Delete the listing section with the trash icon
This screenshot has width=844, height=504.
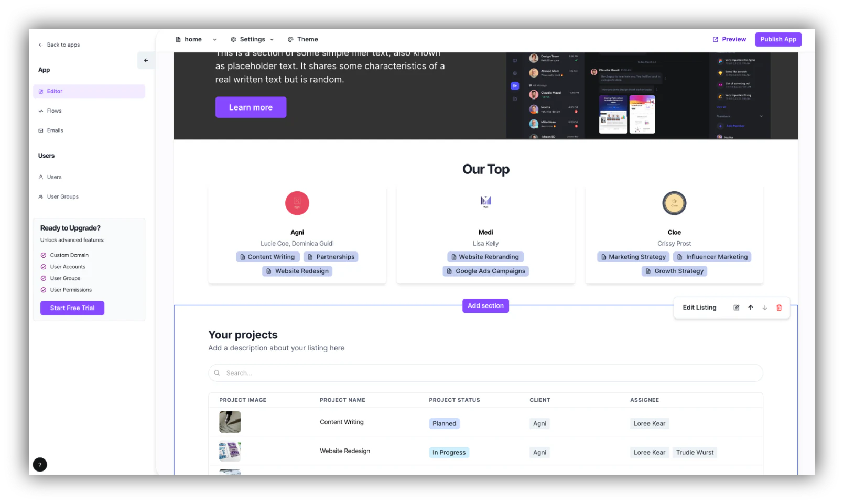[779, 308]
